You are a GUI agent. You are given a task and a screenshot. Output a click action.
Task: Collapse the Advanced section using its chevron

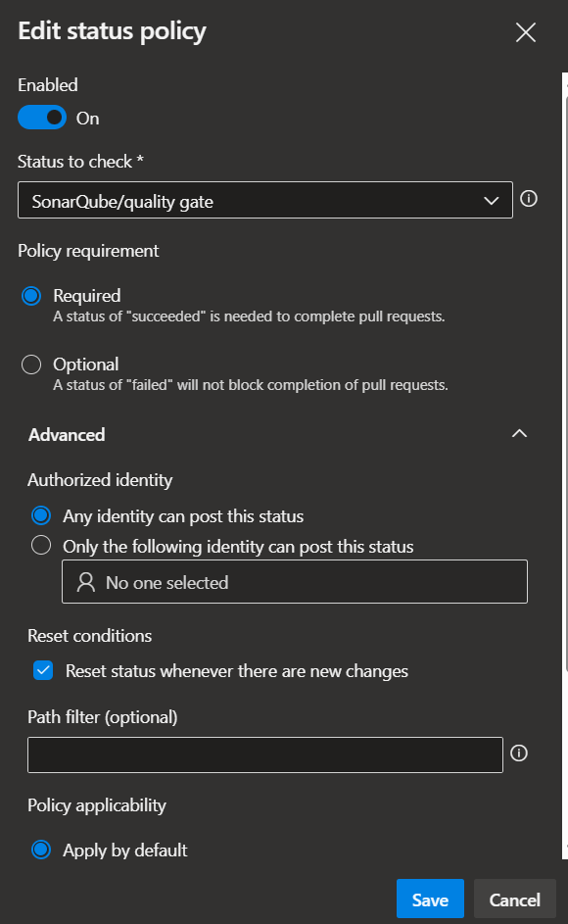click(x=519, y=434)
